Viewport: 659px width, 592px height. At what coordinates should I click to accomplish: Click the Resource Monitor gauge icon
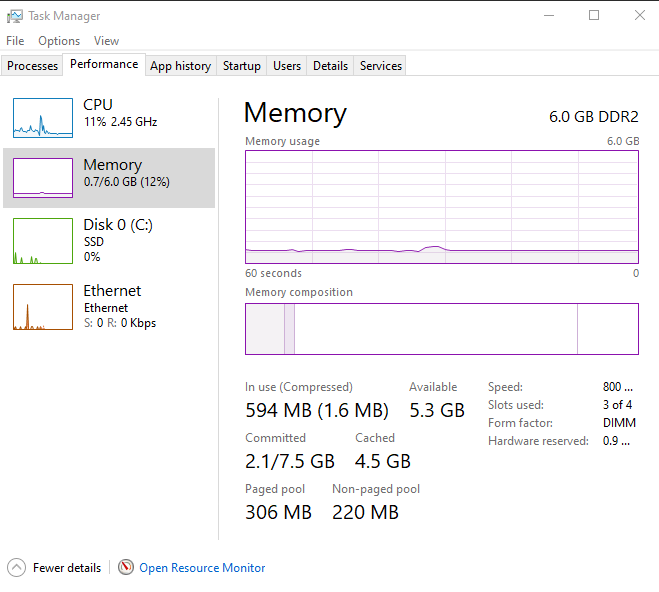pyautogui.click(x=126, y=567)
